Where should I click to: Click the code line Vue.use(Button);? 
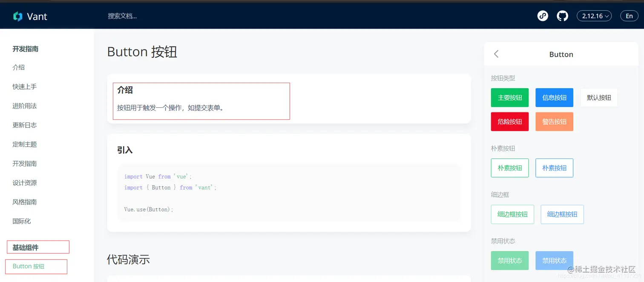pyautogui.click(x=149, y=210)
